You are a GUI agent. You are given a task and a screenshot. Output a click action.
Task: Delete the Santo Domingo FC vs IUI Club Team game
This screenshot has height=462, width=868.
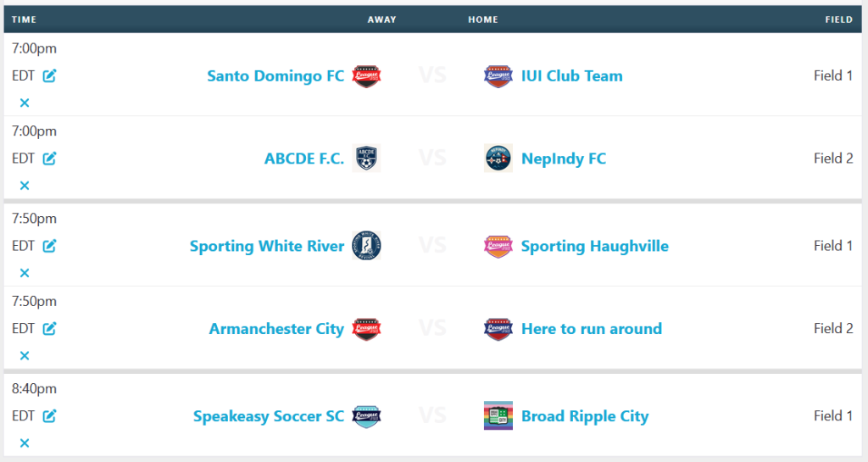tap(25, 103)
